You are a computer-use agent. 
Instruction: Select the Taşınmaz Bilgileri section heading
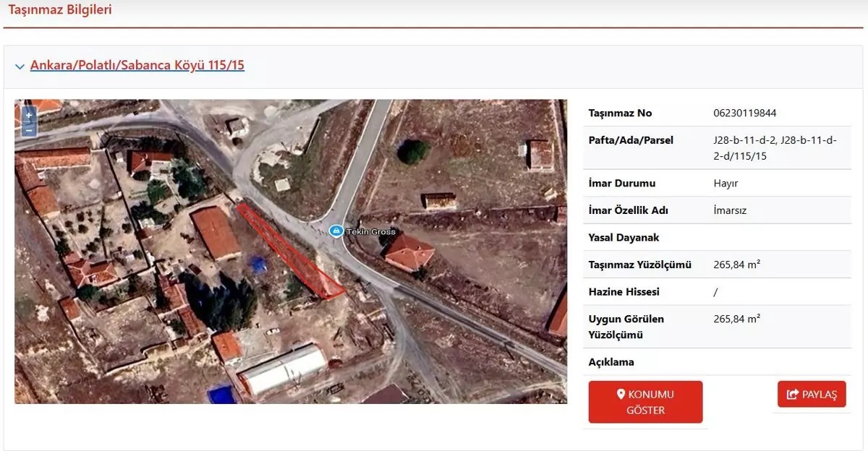[60, 10]
